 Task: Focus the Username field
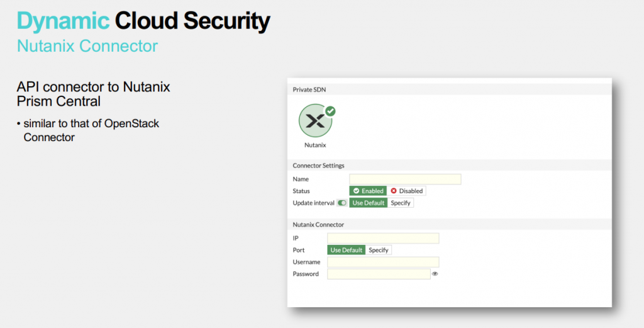[383, 262]
